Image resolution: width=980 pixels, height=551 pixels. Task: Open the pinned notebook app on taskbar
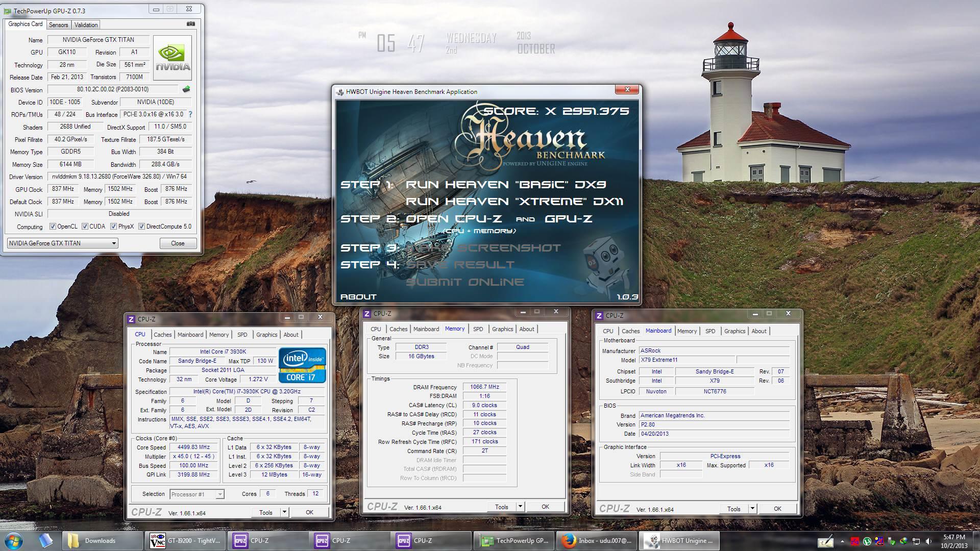(45, 541)
